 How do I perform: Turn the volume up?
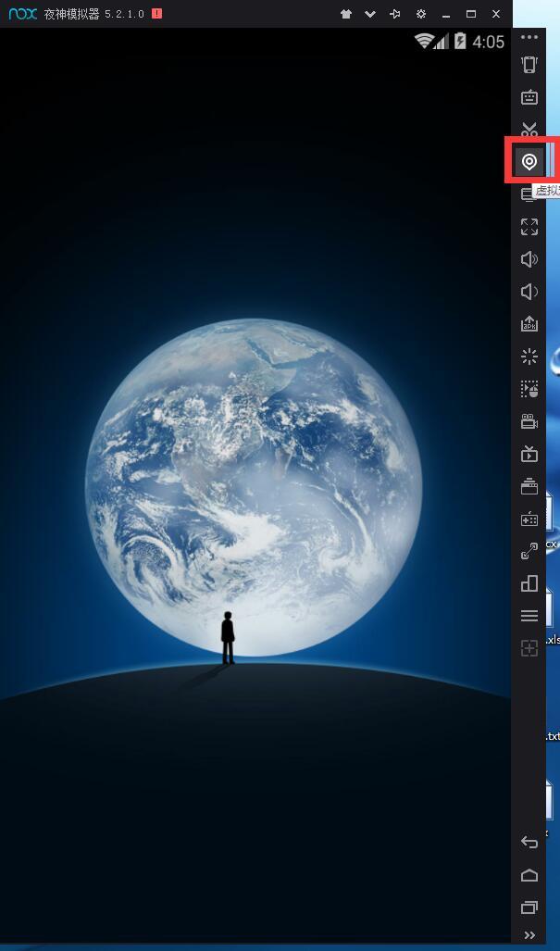coord(529,259)
